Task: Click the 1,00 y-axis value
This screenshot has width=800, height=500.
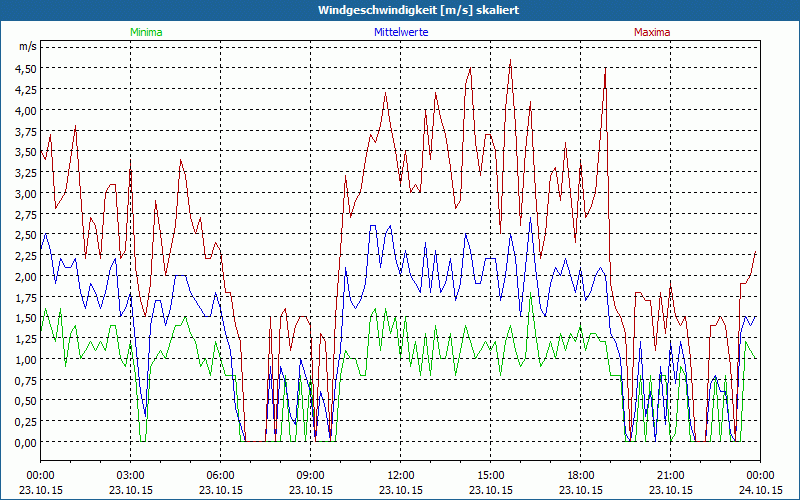Action: point(26,360)
